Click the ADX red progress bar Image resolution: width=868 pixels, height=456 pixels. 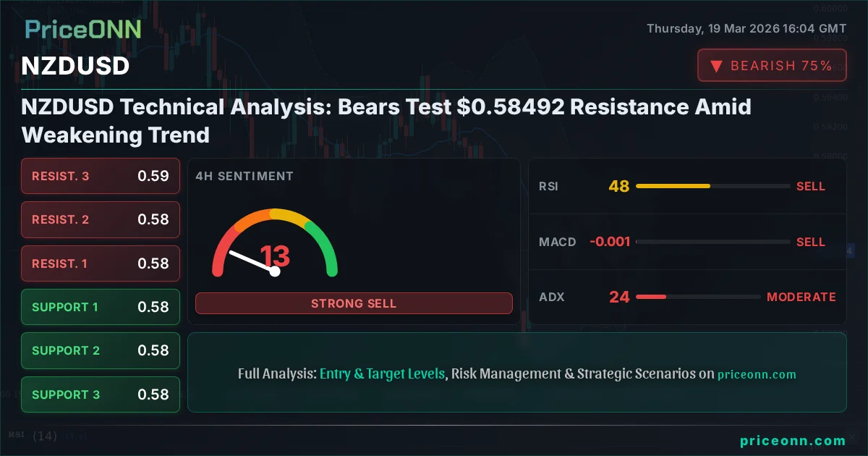(650, 297)
